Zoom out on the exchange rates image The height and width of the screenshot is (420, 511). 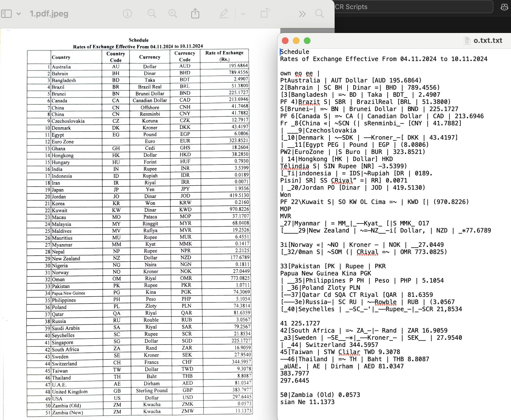click(151, 13)
